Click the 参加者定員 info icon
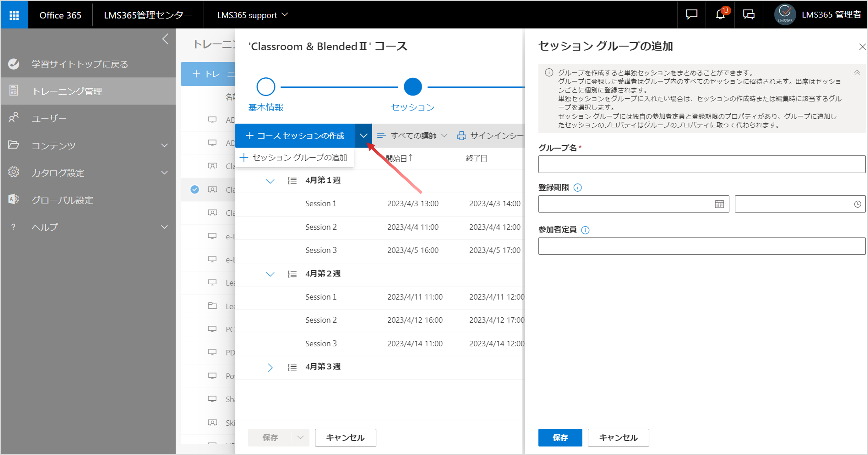Viewport: 868px width, 455px height. point(585,230)
